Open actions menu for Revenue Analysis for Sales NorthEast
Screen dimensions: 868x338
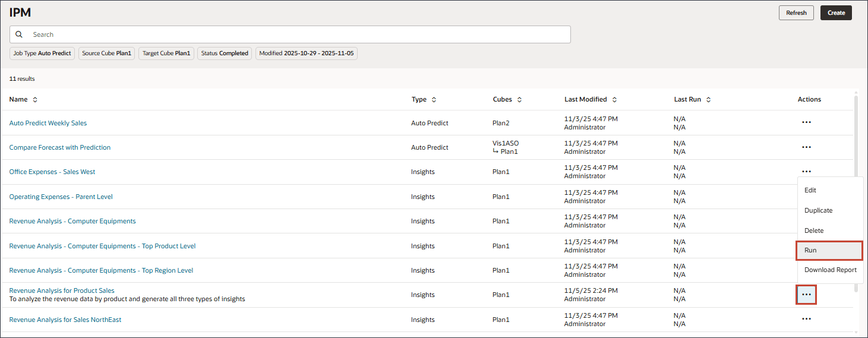pos(806,319)
